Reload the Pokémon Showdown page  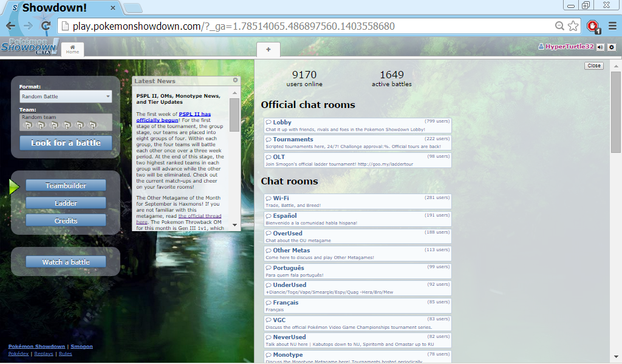46,26
